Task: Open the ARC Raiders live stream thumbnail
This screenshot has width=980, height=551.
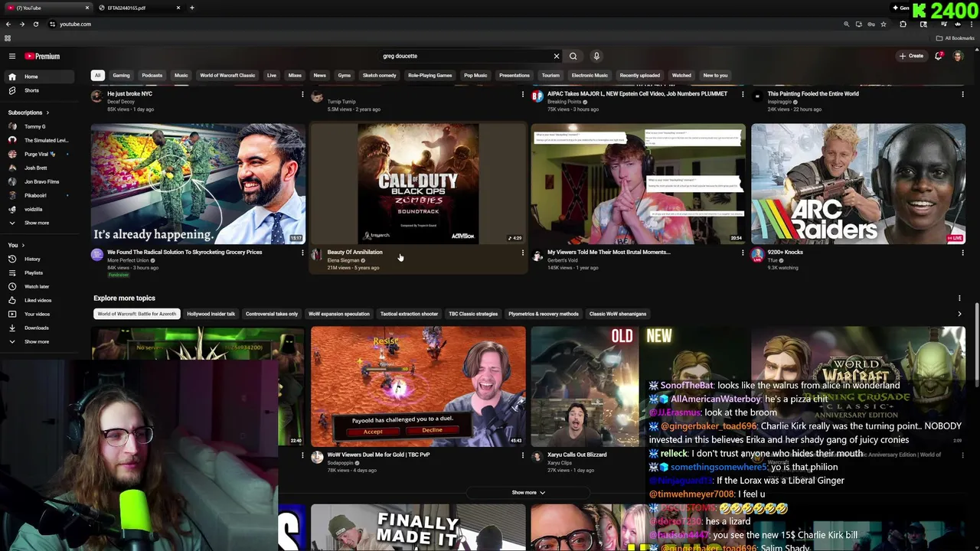Action: pyautogui.click(x=858, y=184)
